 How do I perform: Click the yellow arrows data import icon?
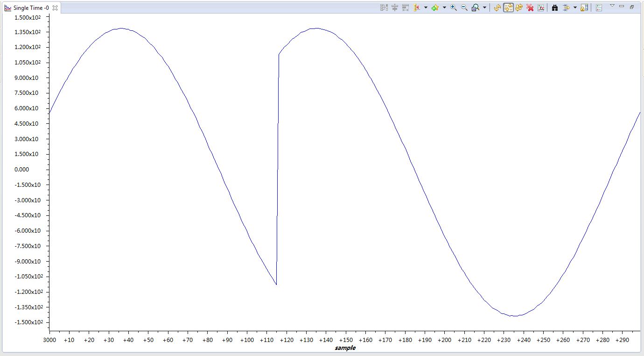[566, 7]
